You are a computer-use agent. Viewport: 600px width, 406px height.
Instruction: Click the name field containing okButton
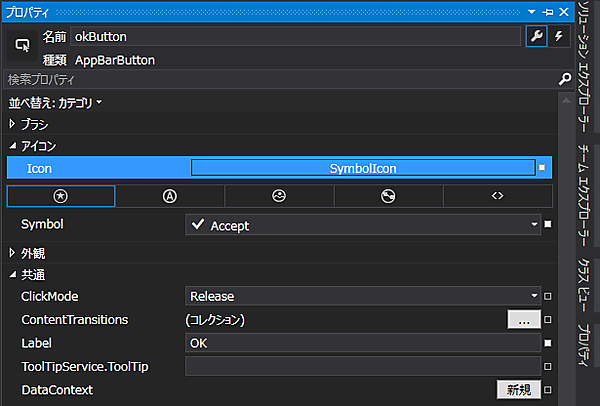click(x=295, y=37)
